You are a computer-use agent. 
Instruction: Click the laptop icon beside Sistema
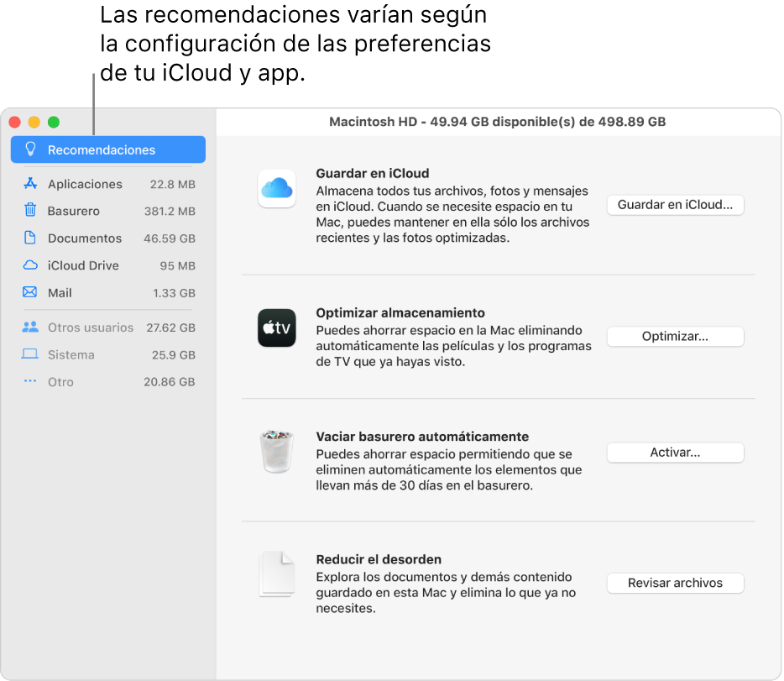point(30,354)
